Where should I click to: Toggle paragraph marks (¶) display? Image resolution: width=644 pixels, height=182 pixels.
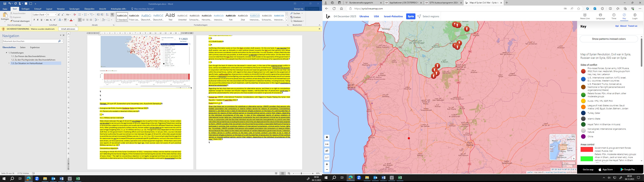pos(113,14)
